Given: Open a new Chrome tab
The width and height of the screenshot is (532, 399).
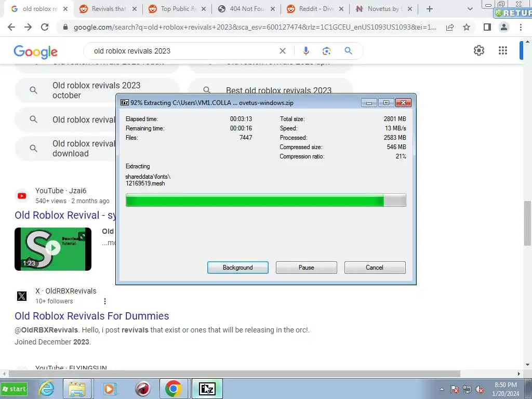Looking at the screenshot, I should coord(430,9).
